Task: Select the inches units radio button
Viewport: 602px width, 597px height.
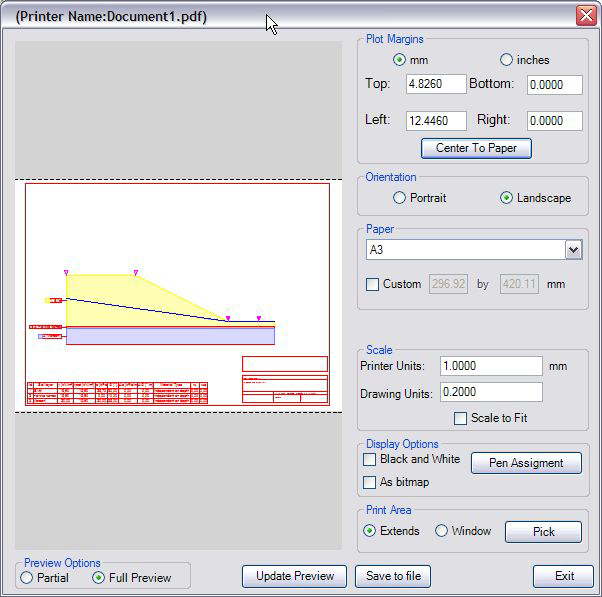Action: click(x=506, y=60)
